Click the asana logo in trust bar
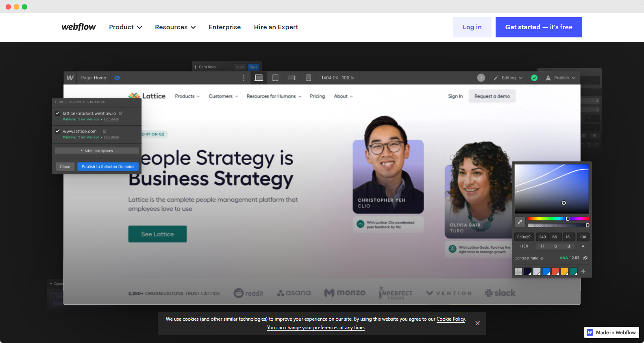The height and width of the screenshot is (343, 644). click(294, 293)
